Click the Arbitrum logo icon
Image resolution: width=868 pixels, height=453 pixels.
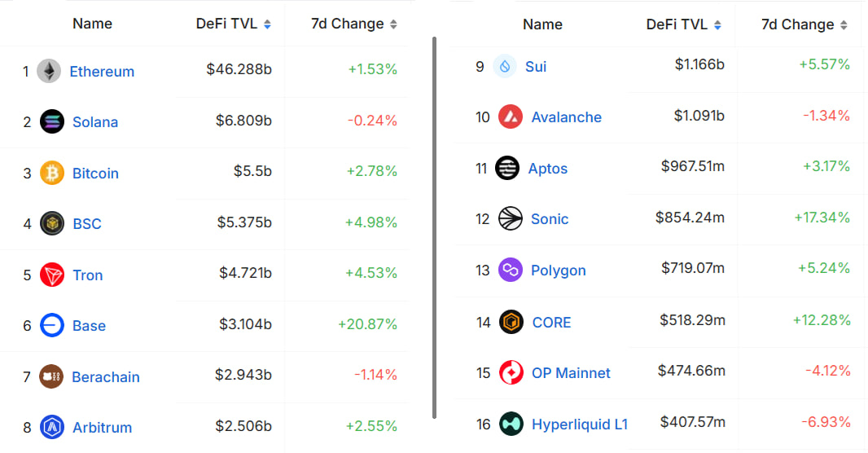pos(52,427)
